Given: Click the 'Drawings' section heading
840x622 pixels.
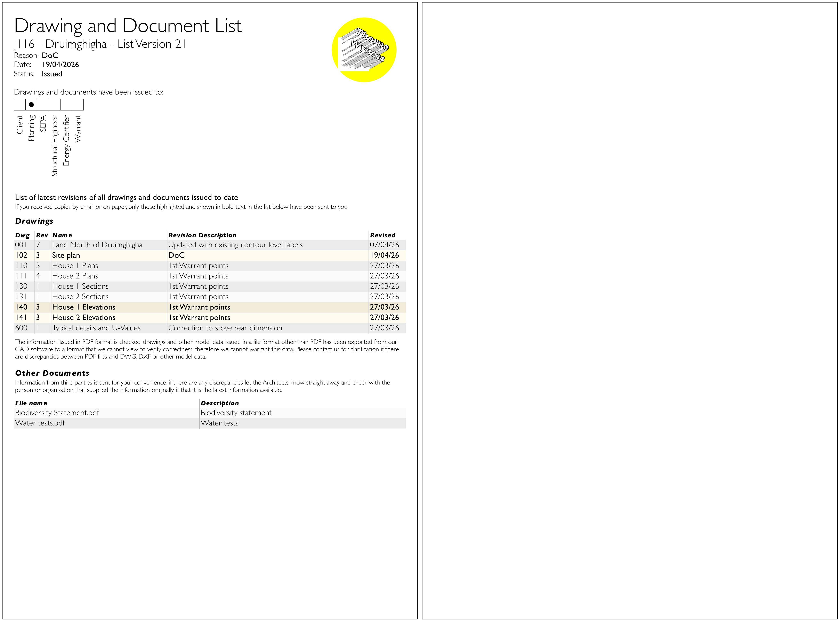Looking at the screenshot, I should point(34,221).
